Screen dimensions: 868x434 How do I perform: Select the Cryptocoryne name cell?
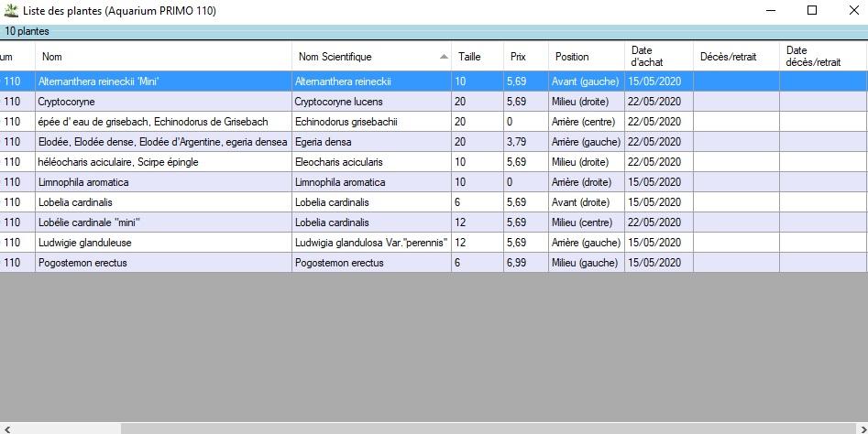pos(164,102)
